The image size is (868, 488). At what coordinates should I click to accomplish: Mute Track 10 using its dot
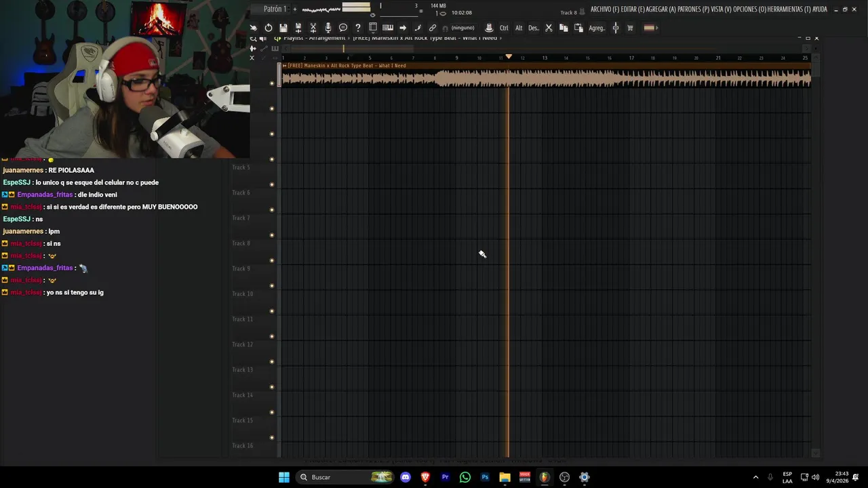tap(272, 311)
